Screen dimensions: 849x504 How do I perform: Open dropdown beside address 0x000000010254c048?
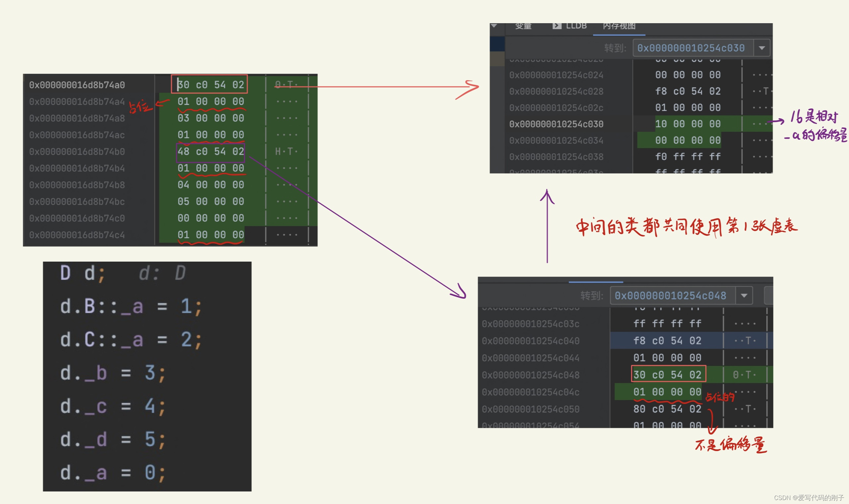(x=744, y=295)
